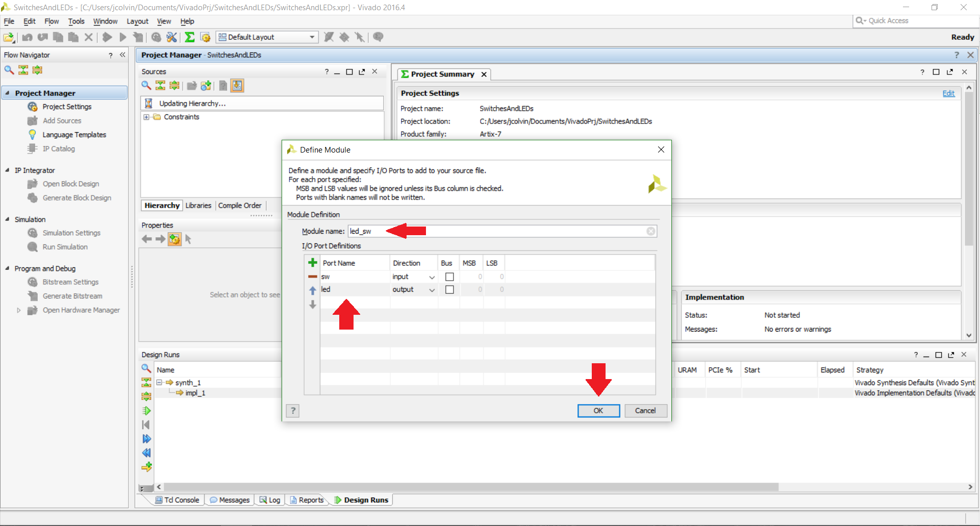Click Add Sources in Flow Navigator
Viewport: 980px width, 526px height.
[x=62, y=121]
